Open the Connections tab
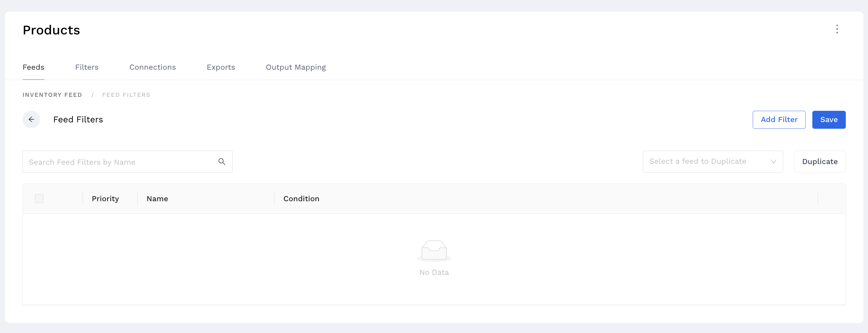 (x=152, y=67)
